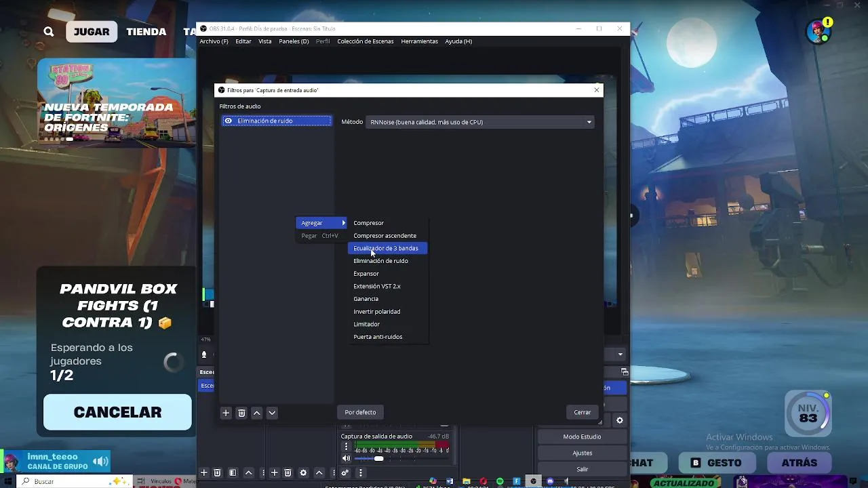Delete selected filter with trash icon in filters dialog
This screenshot has height=488, width=868.
(241, 413)
